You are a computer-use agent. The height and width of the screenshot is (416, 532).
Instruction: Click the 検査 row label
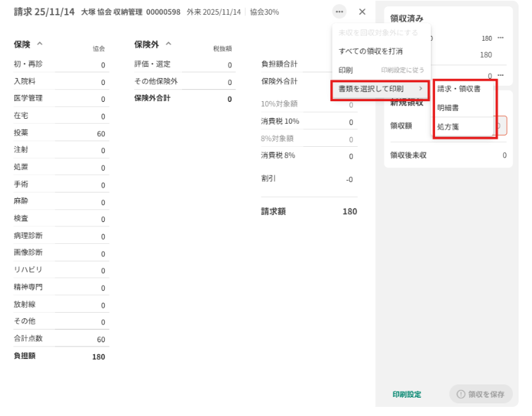20,218
